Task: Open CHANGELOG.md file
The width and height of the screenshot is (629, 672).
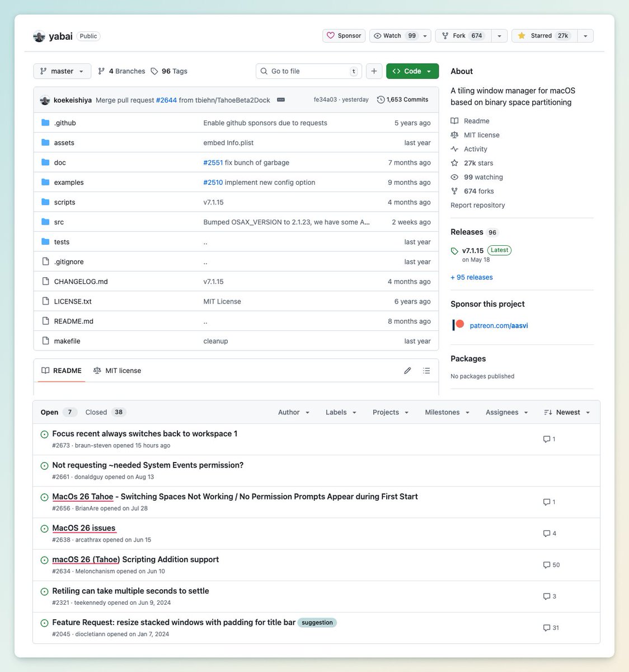Action: (x=81, y=282)
